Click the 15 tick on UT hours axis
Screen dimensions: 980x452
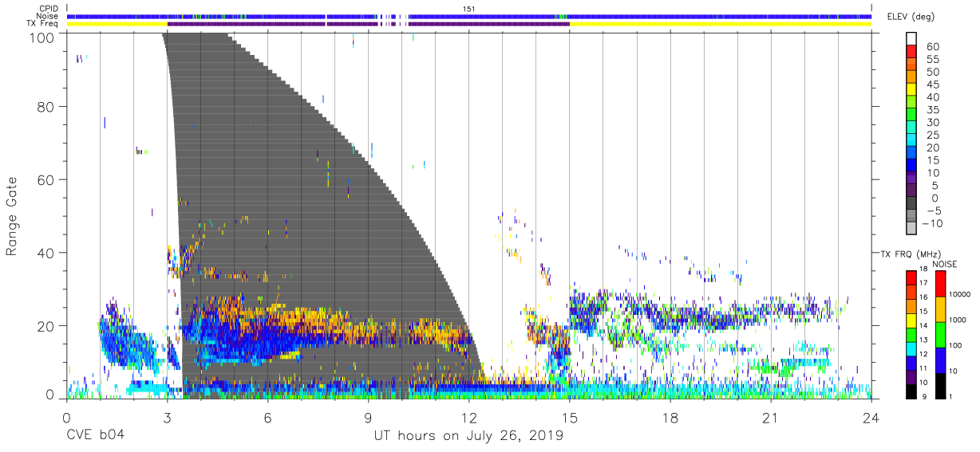coord(570,416)
